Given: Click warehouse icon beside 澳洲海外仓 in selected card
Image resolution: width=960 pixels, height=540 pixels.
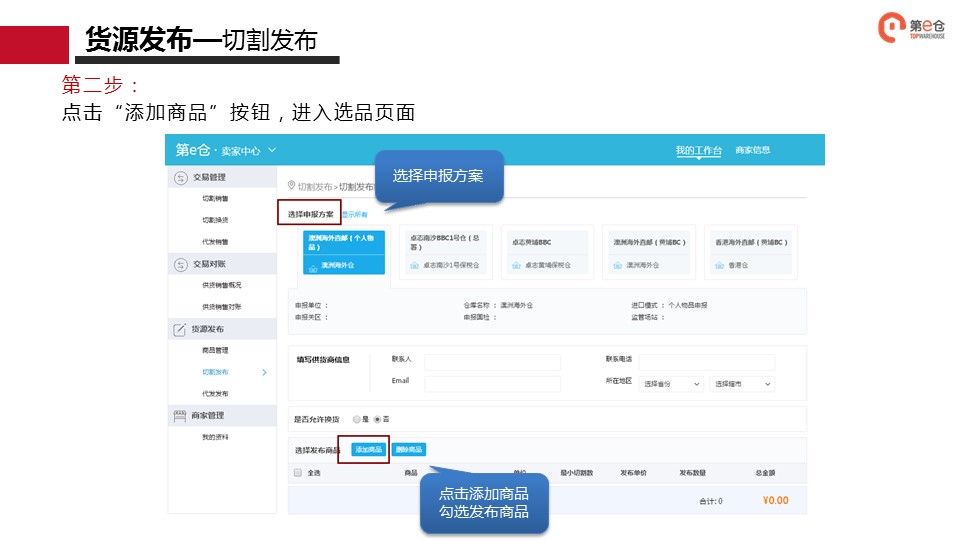Looking at the screenshot, I should 313,267.
